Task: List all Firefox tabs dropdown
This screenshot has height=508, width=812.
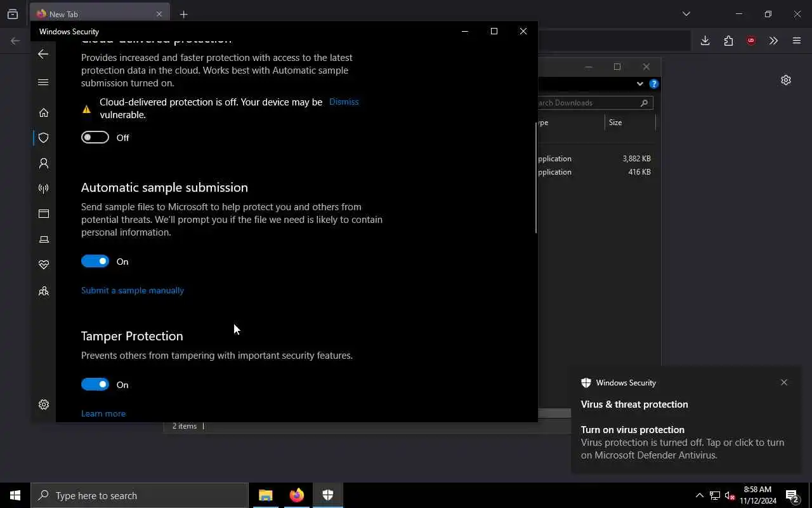Action: (686, 14)
